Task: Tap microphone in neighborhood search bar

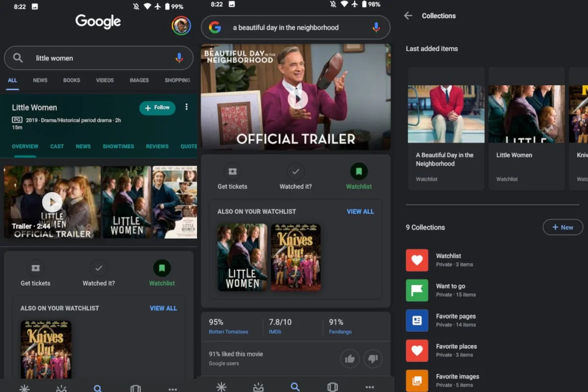Action: click(376, 27)
